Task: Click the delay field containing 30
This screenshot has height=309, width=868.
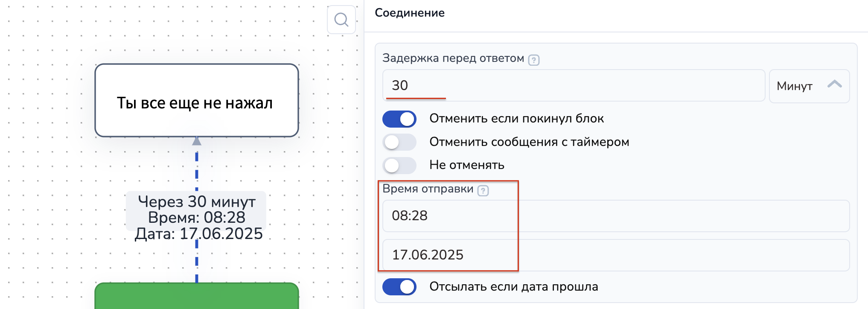Action: pos(573,86)
